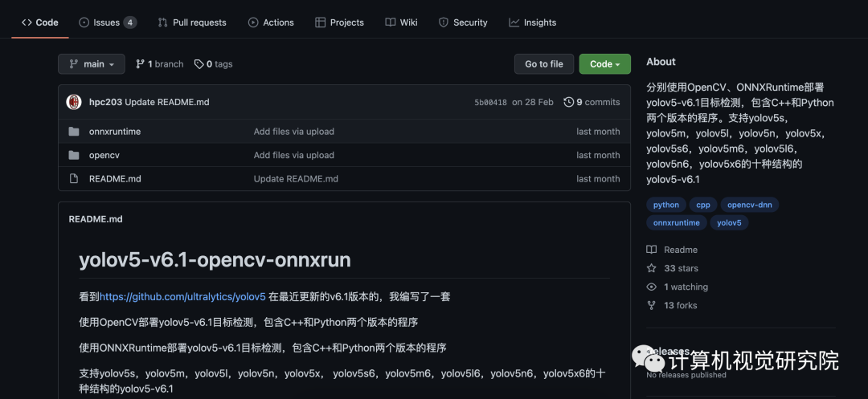Click the on 28 Feb commit date
The width and height of the screenshot is (868, 399).
click(x=533, y=102)
